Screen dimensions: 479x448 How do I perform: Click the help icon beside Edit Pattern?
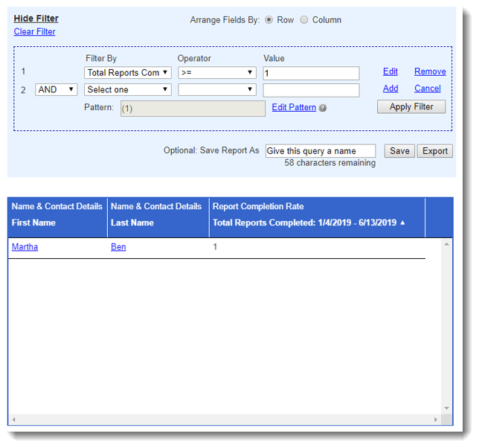click(x=323, y=108)
